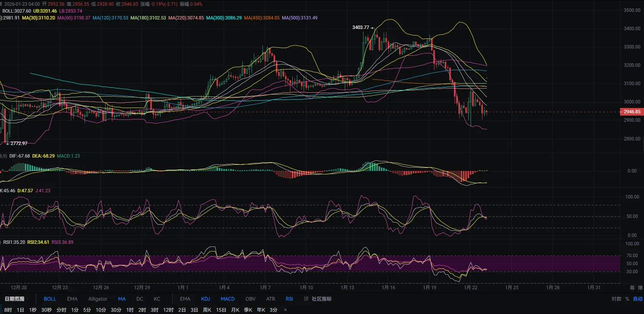Image resolution: width=644 pixels, height=314 pixels.
Task: Switch to the 周K weekly chart
Action: [x=207, y=310]
